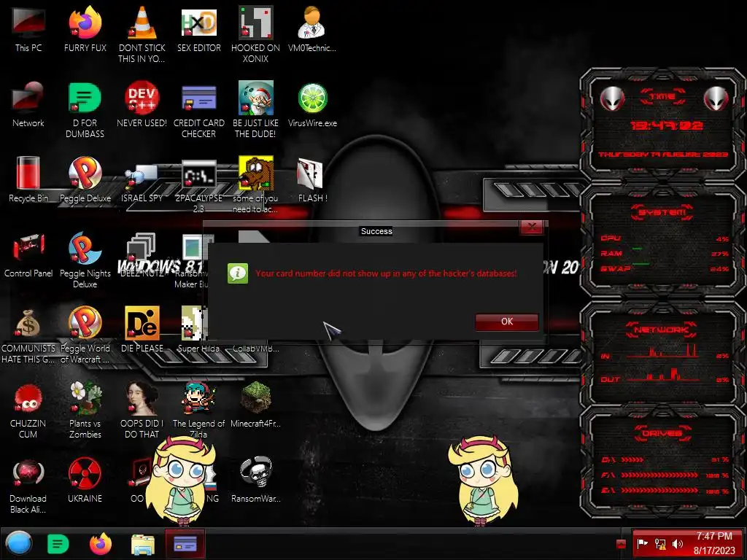Click the 'Your card number did not show up' message
This screenshot has width=747, height=560.
tap(386, 273)
